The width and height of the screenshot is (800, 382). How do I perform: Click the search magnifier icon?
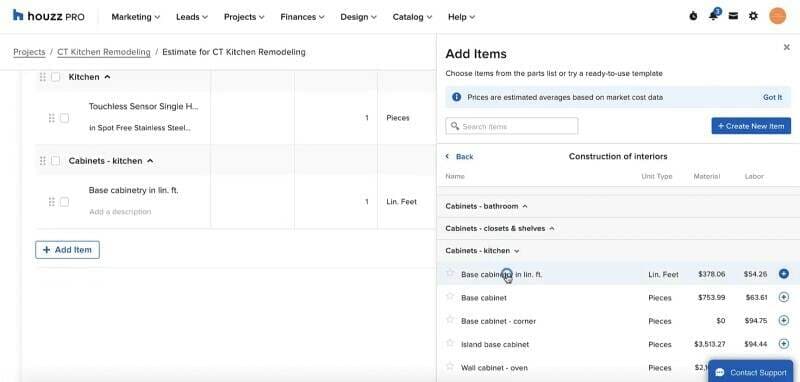point(455,126)
